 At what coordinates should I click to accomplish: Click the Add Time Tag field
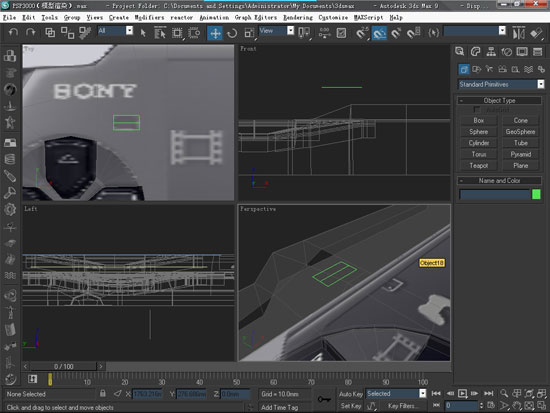(280, 407)
